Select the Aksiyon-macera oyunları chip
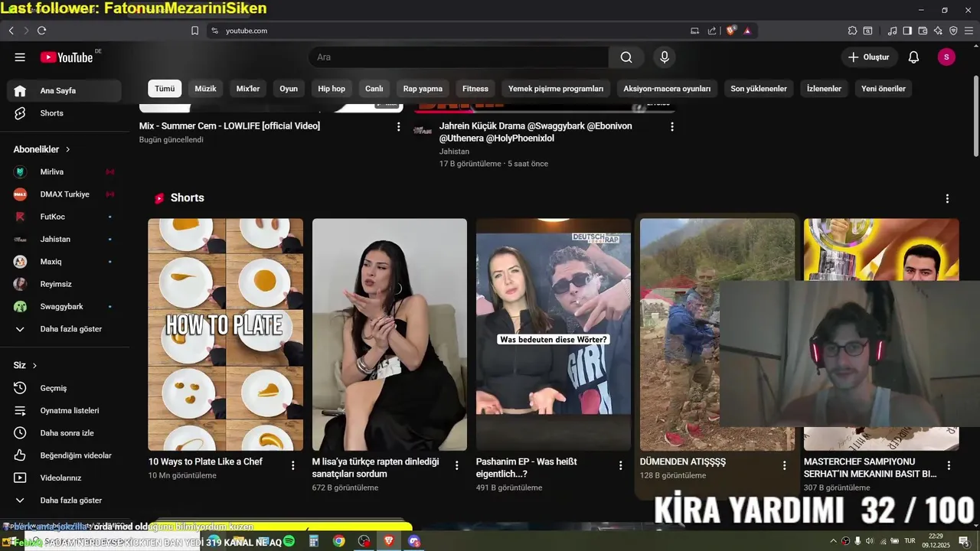 coord(667,89)
